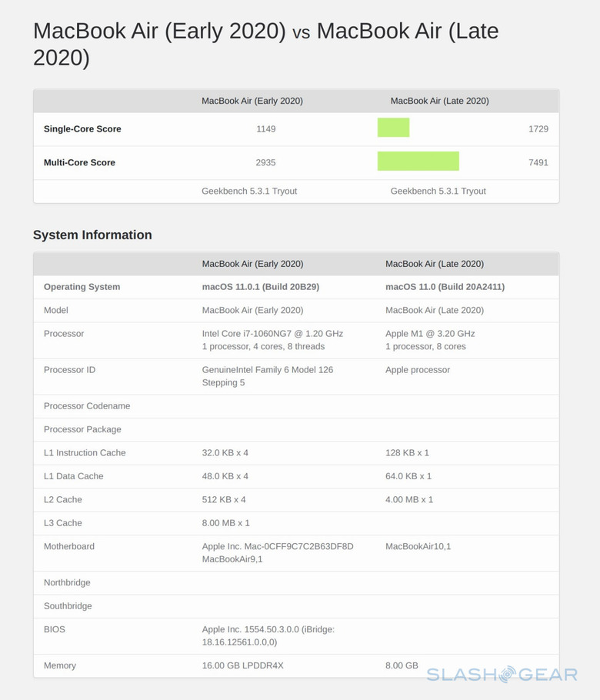Click the 1149 single-core score value

[x=265, y=129]
